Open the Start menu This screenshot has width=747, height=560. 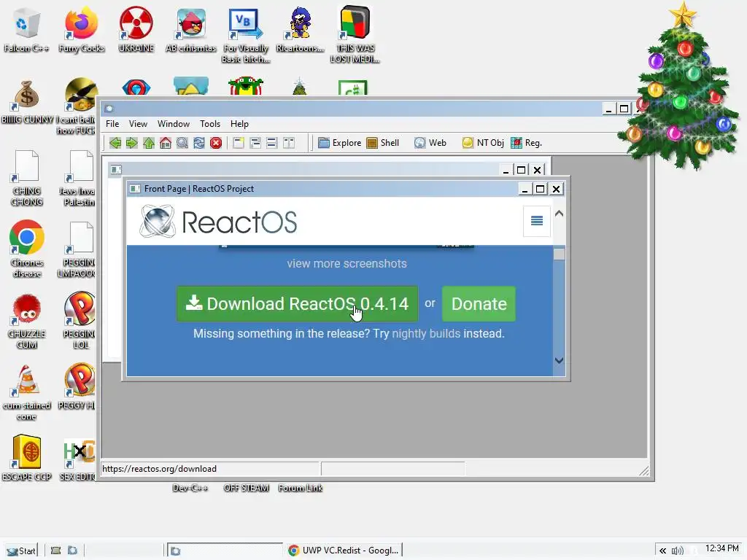(x=21, y=551)
